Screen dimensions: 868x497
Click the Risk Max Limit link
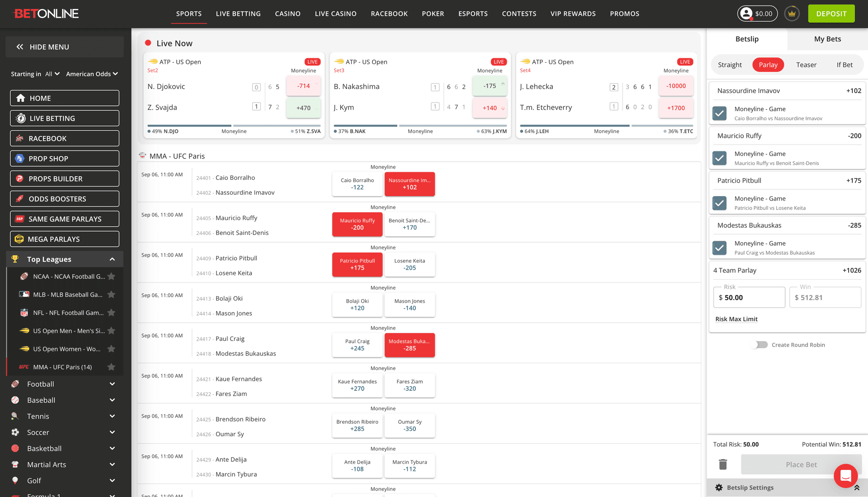736,319
